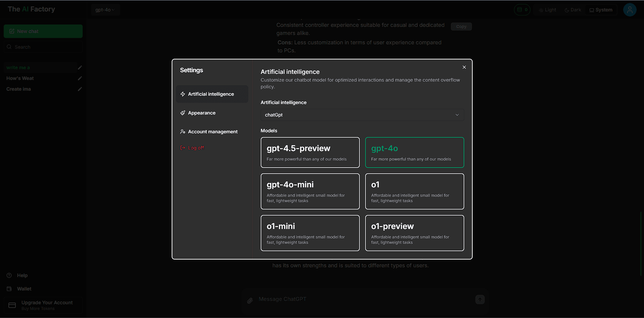Open the user profile avatar

tap(630, 10)
